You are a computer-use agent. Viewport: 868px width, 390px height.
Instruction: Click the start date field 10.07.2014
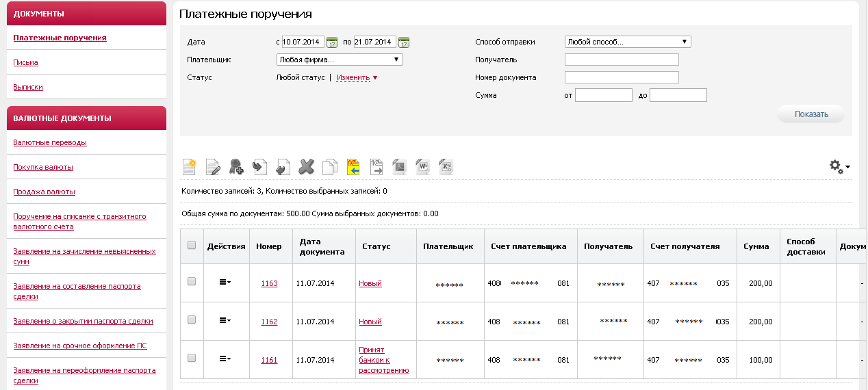click(303, 42)
